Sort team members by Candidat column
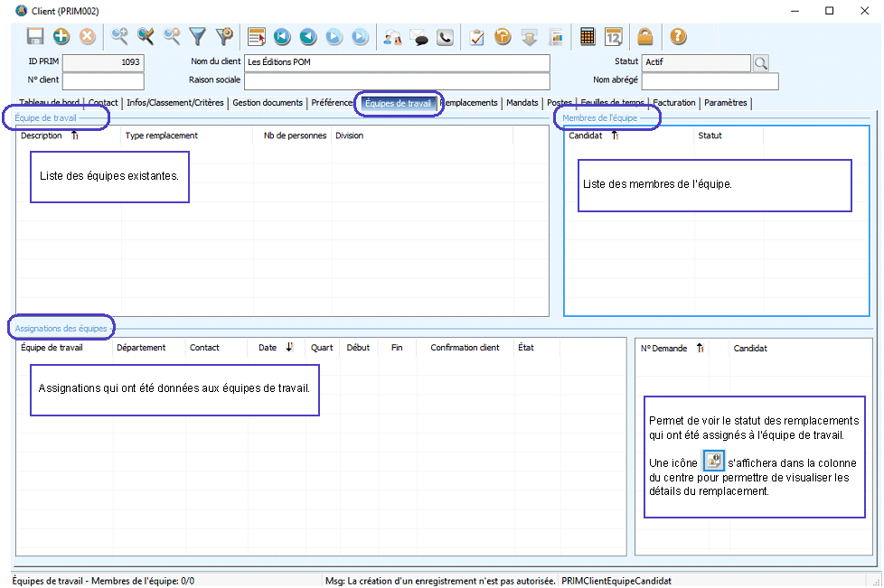The image size is (884, 588). click(585, 135)
